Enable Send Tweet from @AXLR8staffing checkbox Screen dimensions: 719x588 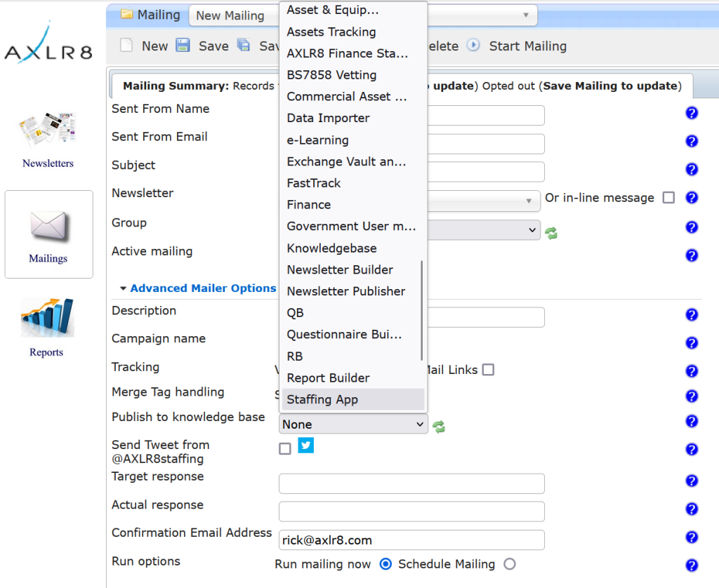[285, 448]
